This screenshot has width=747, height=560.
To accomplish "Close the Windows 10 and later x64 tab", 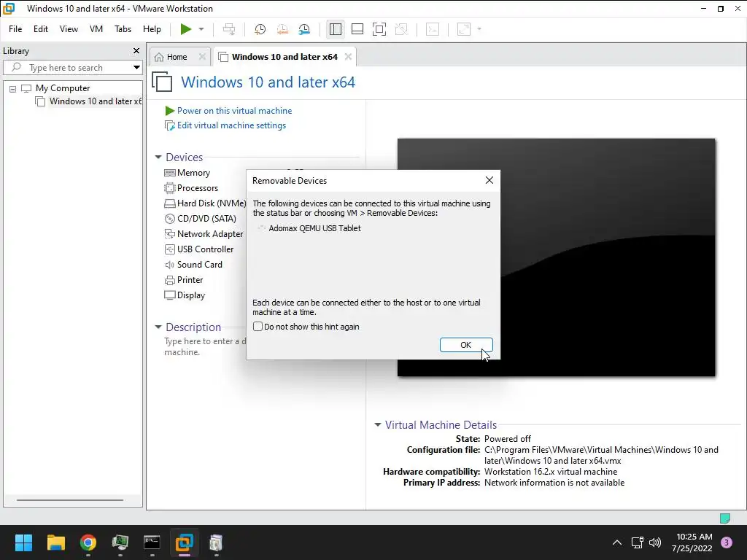I will [x=348, y=57].
